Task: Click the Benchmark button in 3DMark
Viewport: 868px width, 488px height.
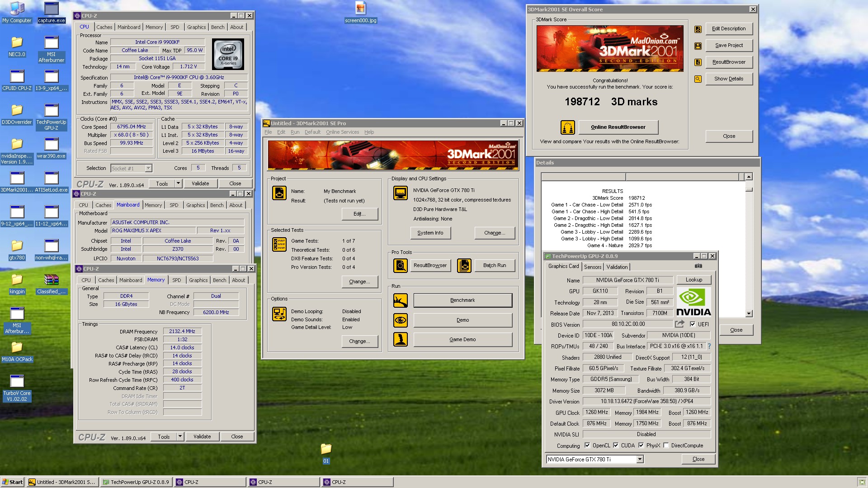Action: 462,300
